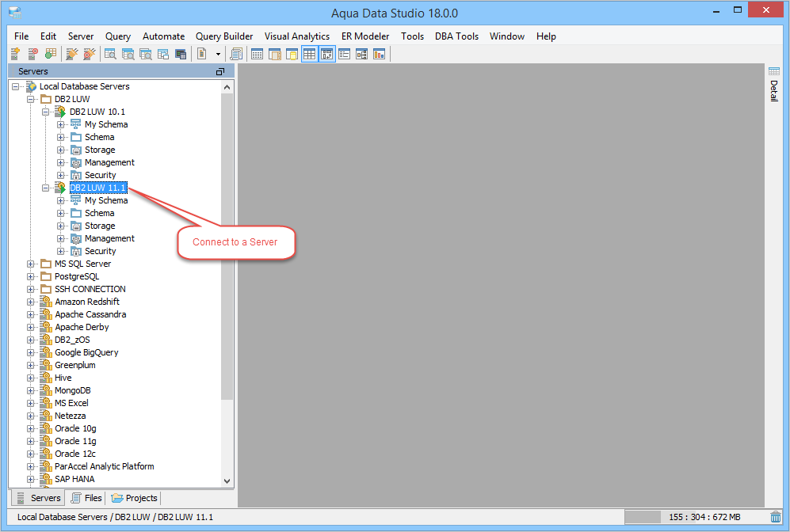This screenshot has width=790, height=532.
Task: Click the yellow database cylinder window icon
Action: pyautogui.click(x=292, y=54)
